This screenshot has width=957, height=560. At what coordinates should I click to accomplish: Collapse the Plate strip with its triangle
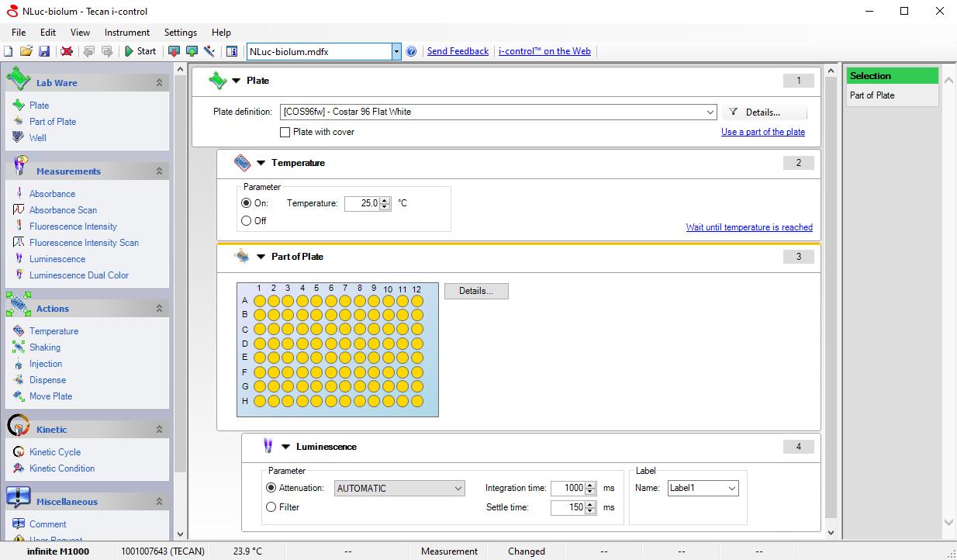coord(237,81)
